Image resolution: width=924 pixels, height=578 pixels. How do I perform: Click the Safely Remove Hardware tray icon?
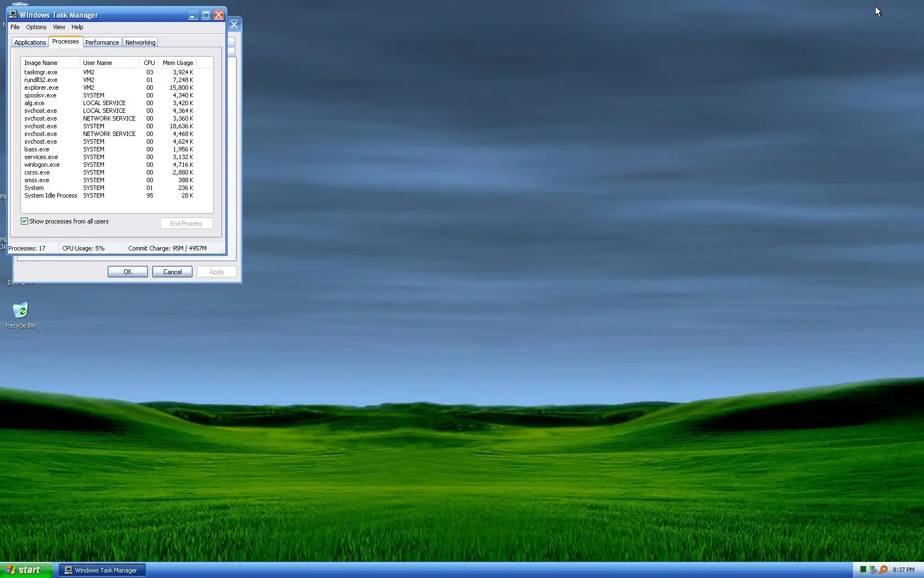(873, 570)
